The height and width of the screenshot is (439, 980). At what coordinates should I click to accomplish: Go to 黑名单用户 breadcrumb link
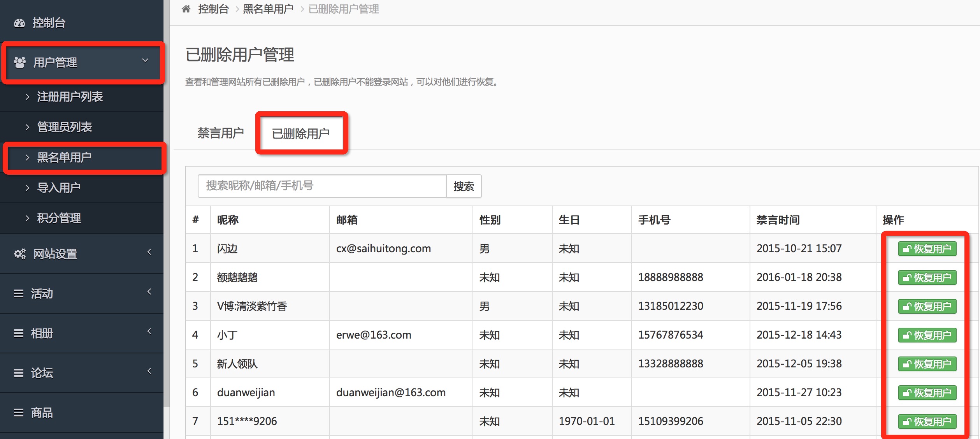pyautogui.click(x=268, y=9)
